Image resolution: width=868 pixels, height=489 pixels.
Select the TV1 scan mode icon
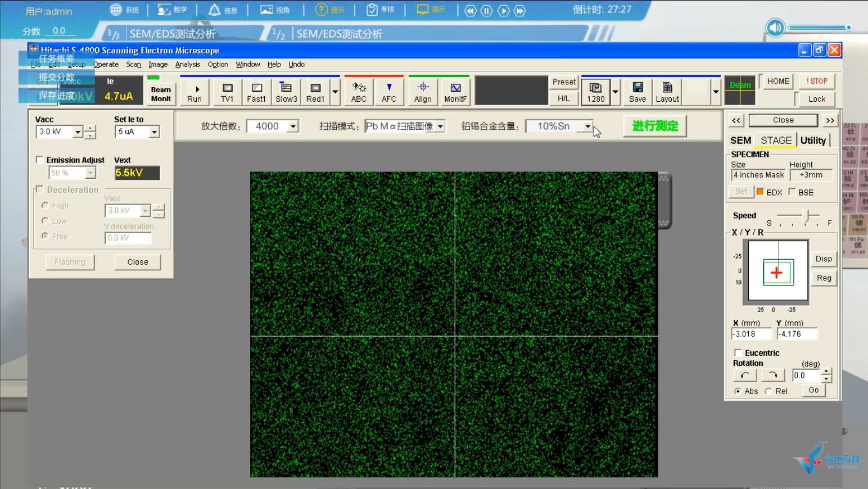click(x=227, y=93)
